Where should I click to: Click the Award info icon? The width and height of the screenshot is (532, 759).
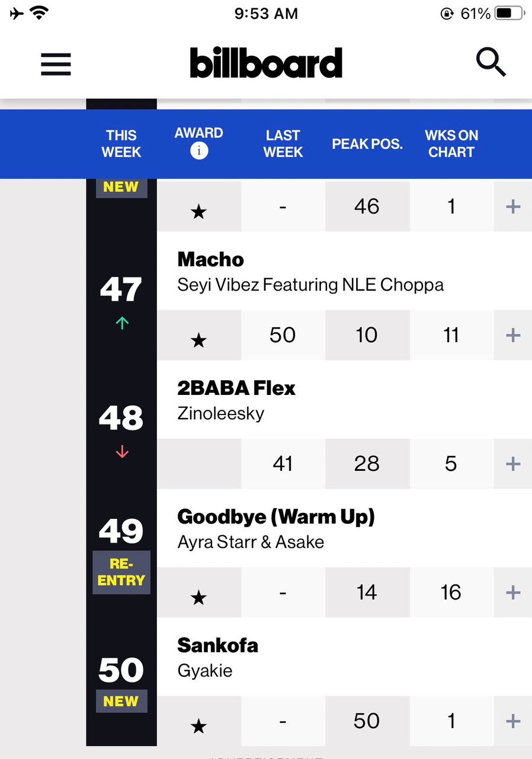(199, 151)
